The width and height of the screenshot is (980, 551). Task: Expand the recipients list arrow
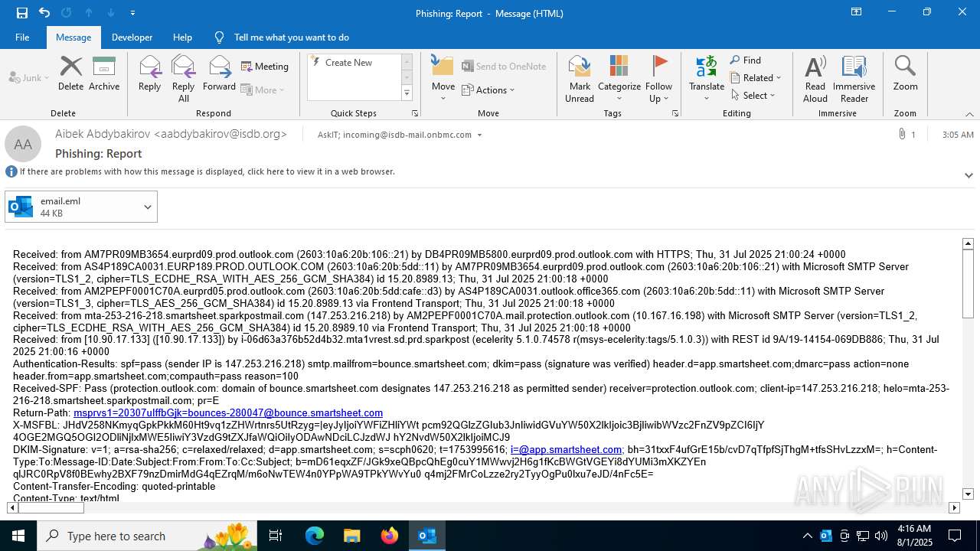479,135
